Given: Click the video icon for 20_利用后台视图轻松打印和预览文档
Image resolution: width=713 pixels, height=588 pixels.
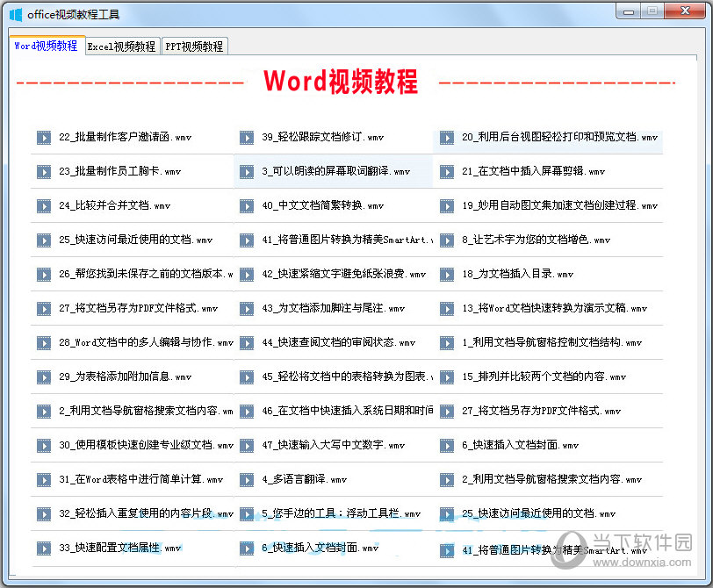Looking at the screenshot, I should tap(447, 138).
